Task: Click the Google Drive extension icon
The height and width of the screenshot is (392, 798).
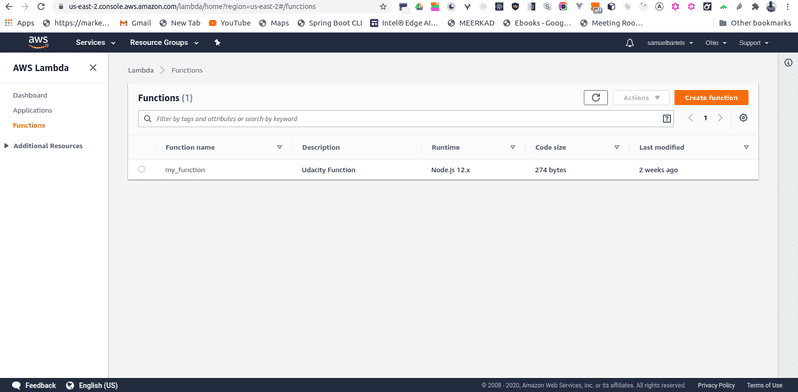Action: pyautogui.click(x=419, y=7)
